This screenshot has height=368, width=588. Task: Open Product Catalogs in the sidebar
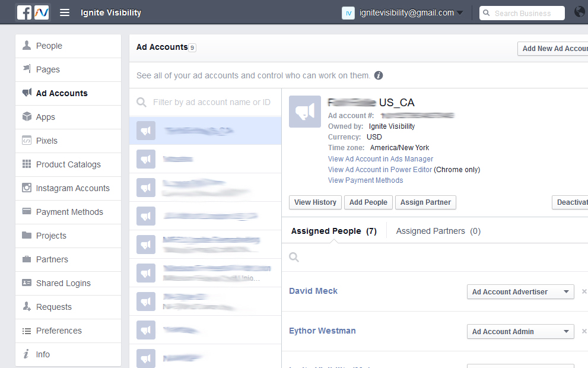tap(68, 164)
